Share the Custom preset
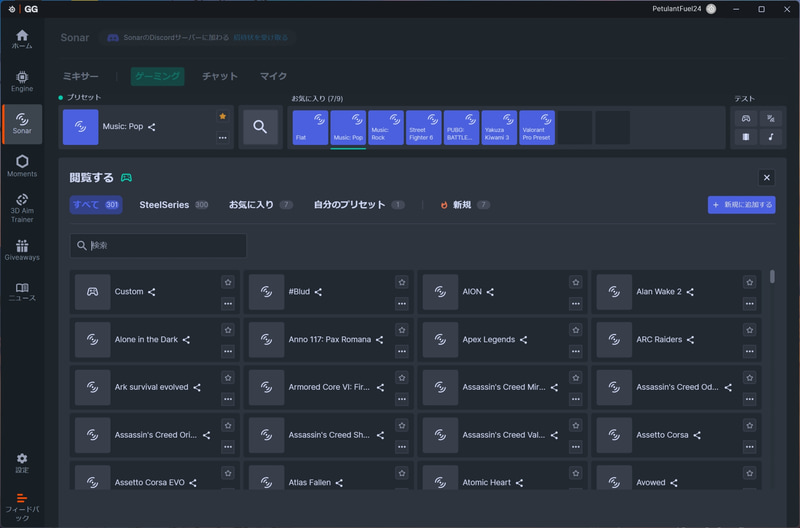Viewport: 800px width, 528px height. (152, 292)
